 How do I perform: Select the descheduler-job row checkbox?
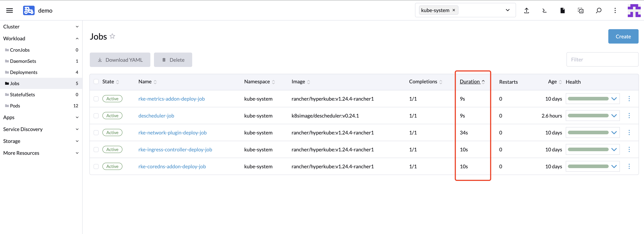coord(96,116)
